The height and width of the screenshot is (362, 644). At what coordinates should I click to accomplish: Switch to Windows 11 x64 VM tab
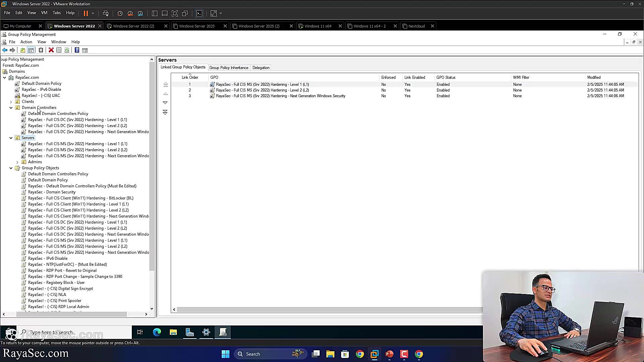tap(318, 26)
